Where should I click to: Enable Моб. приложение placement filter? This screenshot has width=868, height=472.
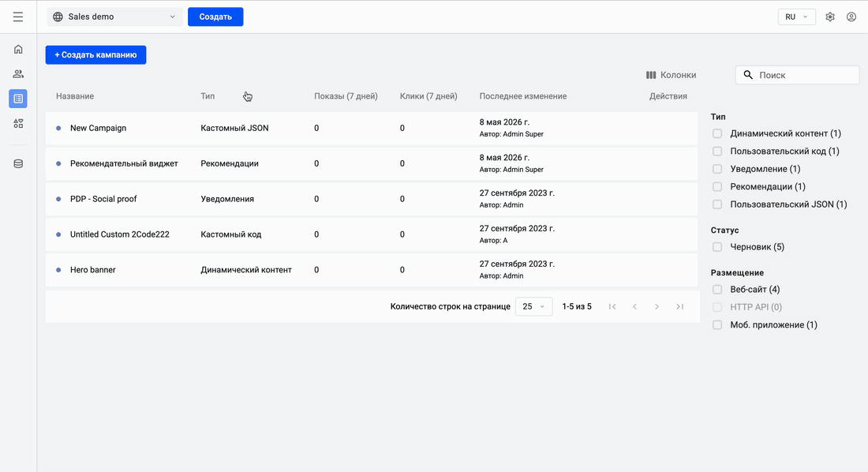pyautogui.click(x=717, y=324)
